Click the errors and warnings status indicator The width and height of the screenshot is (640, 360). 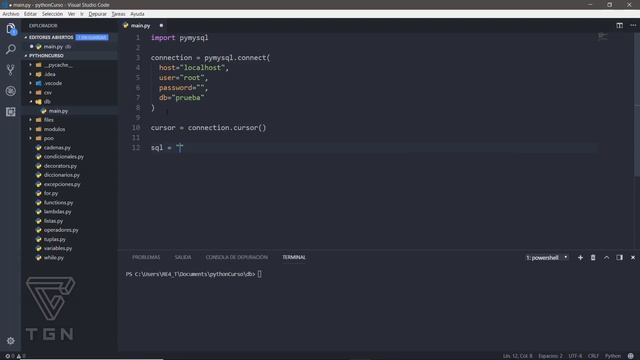15,356
